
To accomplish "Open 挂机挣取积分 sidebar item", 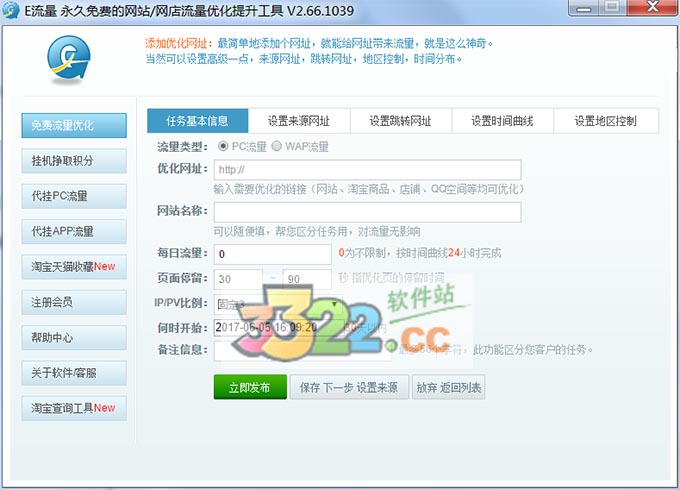I will pyautogui.click(x=74, y=161).
